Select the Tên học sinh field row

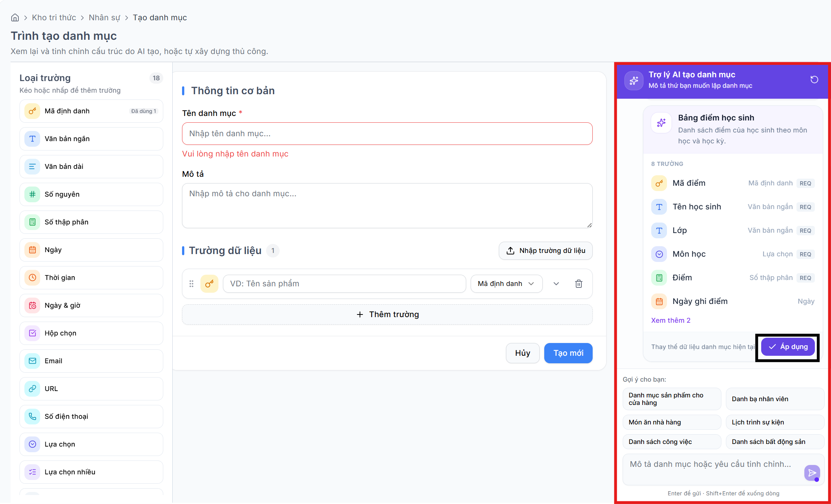[733, 207]
